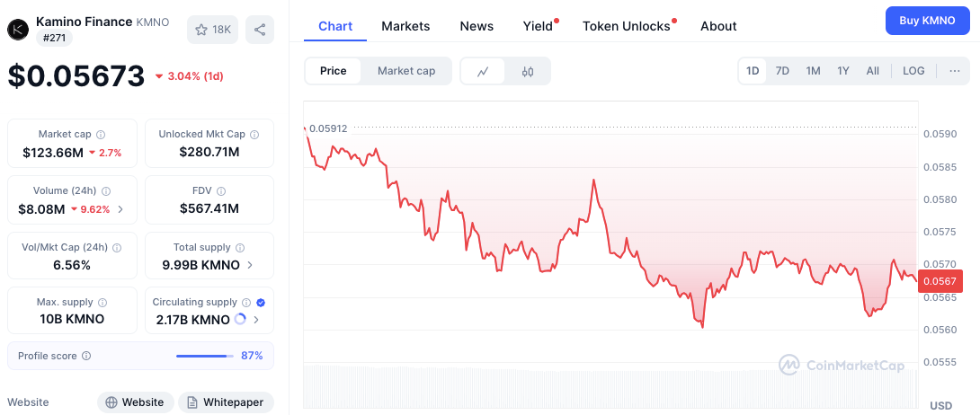
Task: Expand the Total supply 9.99B KMNO chevron
Action: [250, 265]
